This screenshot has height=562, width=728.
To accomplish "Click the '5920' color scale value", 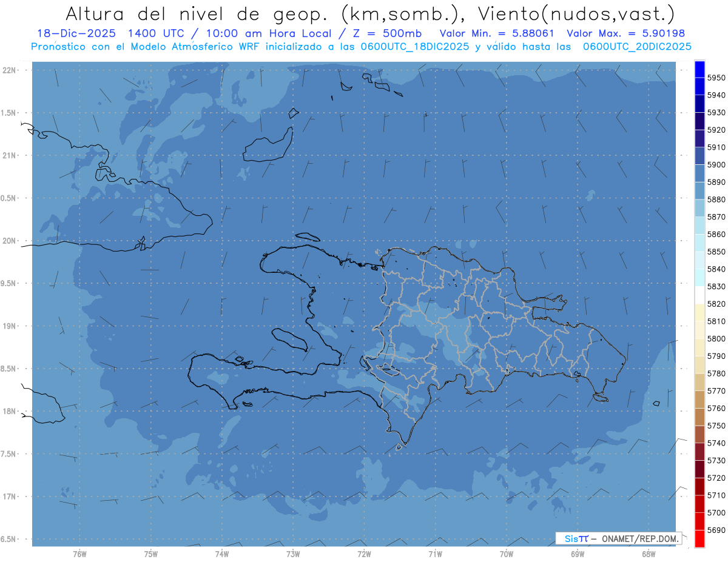I will tap(716, 130).
